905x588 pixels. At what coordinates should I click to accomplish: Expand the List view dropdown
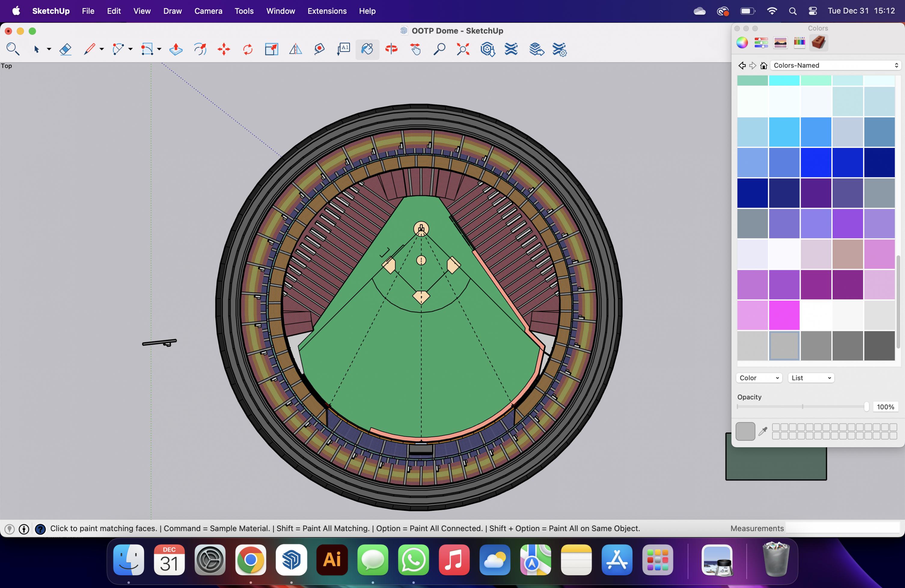[x=811, y=378]
